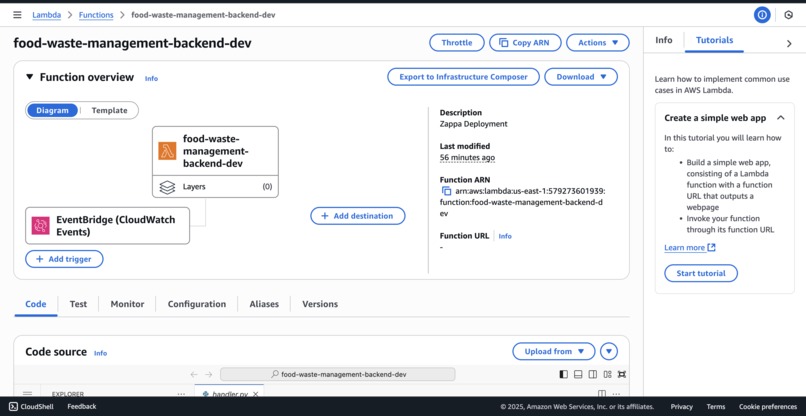The height and width of the screenshot is (416, 806).
Task: Click the orange Lambda function icon
Action: pyautogui.click(x=167, y=151)
